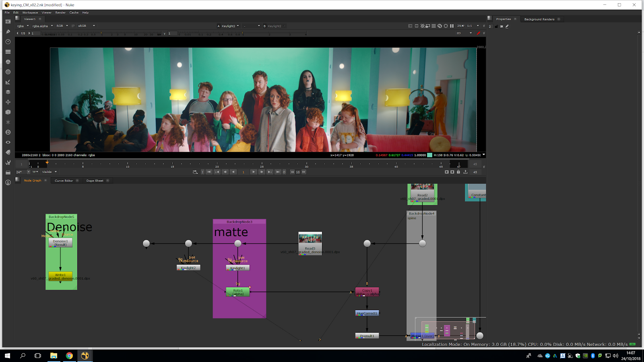Switch to the Curve Editor tab
644x362 pixels.
(x=64, y=181)
